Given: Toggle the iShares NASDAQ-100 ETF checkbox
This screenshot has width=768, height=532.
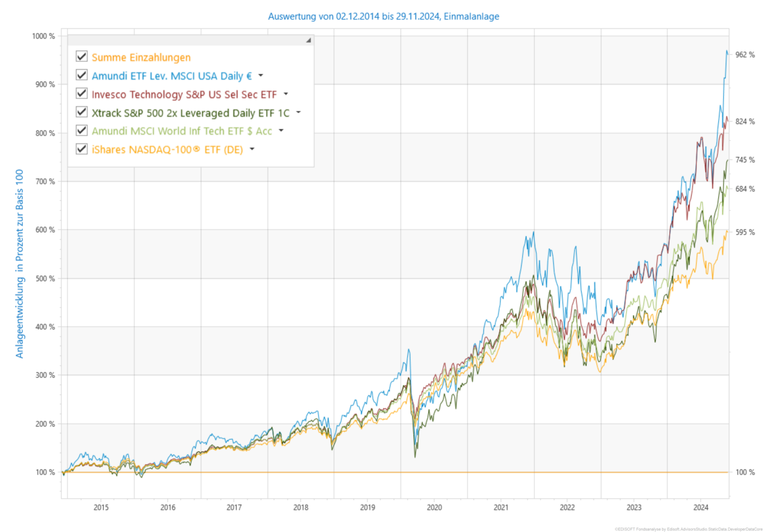Looking at the screenshot, I should (82, 149).
